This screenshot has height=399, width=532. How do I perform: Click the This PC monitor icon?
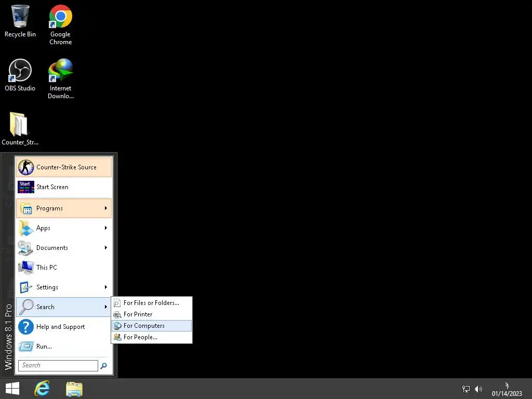(x=26, y=268)
